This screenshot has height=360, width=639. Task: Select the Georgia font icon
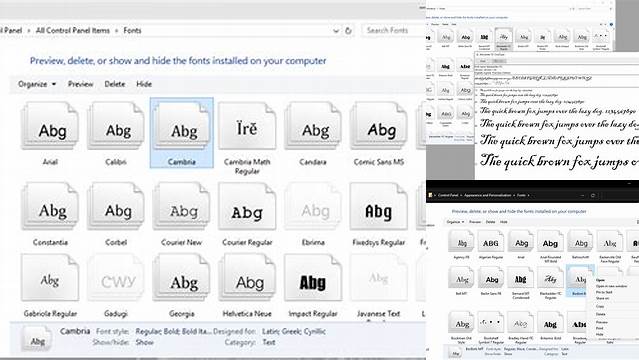[182, 278]
